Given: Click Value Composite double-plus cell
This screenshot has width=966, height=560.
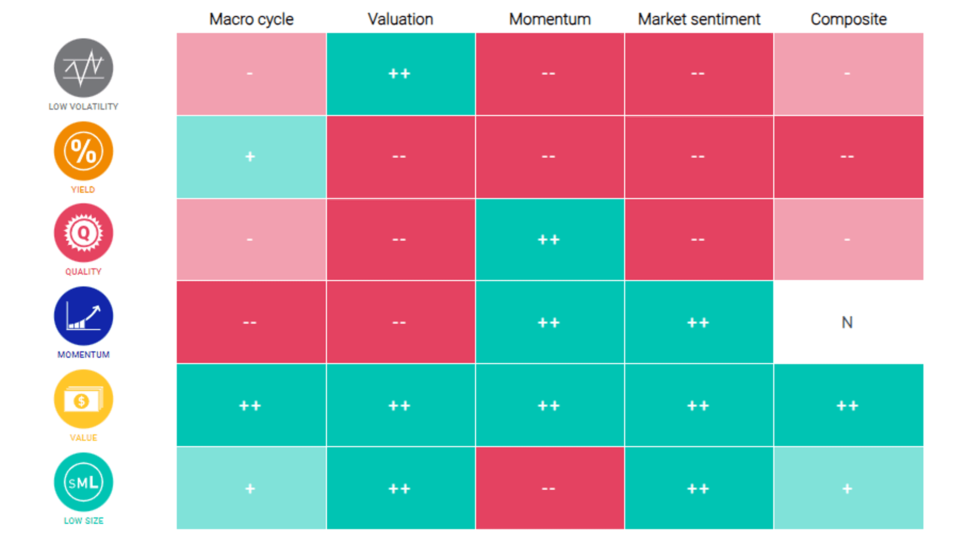Looking at the screenshot, I should click(848, 406).
